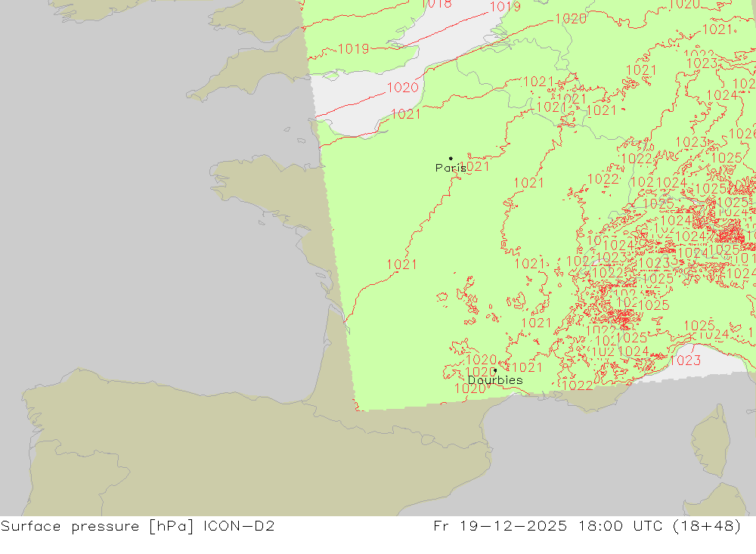The width and height of the screenshot is (756, 554).
Task: Click the 1019 label over southern England
Action: (353, 48)
